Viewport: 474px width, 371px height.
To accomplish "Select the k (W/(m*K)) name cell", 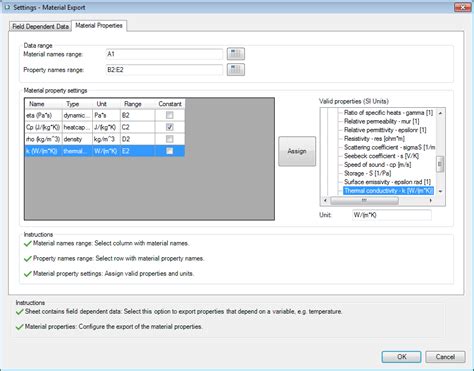I will click(43, 151).
